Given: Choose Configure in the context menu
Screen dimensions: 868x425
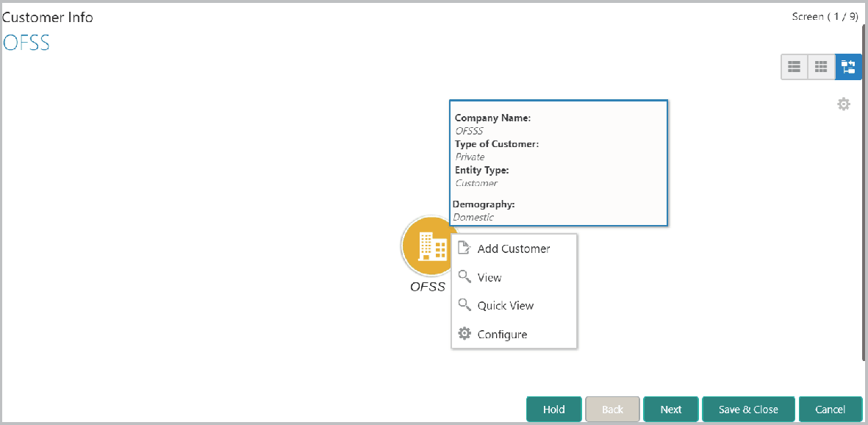Looking at the screenshot, I should click(x=514, y=335).
